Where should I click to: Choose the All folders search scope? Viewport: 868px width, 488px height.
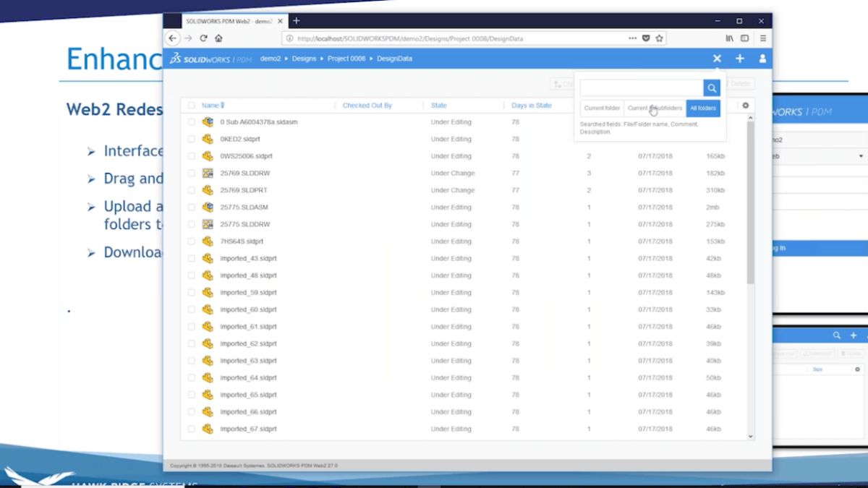coord(702,108)
